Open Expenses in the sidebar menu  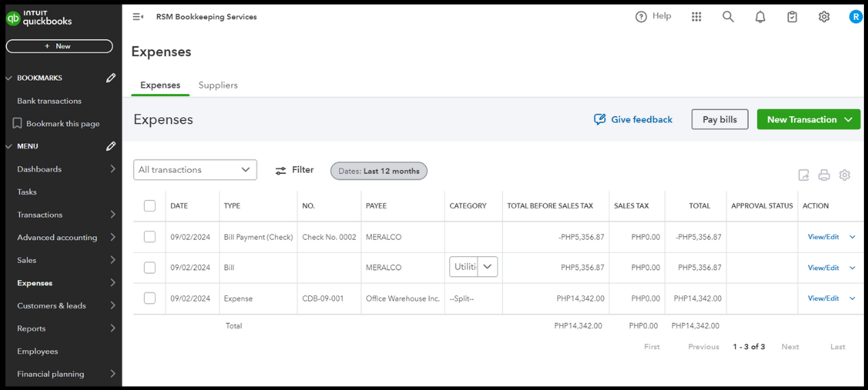pyautogui.click(x=34, y=283)
